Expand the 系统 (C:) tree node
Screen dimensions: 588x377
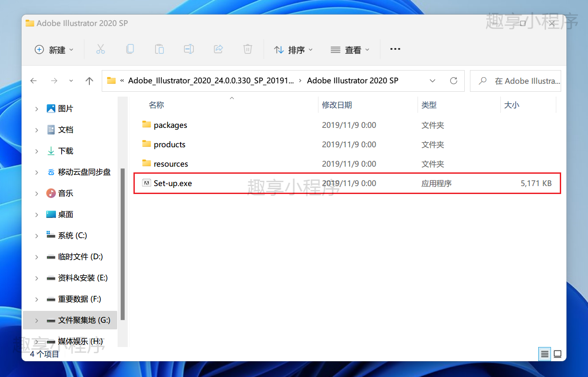pyautogui.click(x=37, y=235)
